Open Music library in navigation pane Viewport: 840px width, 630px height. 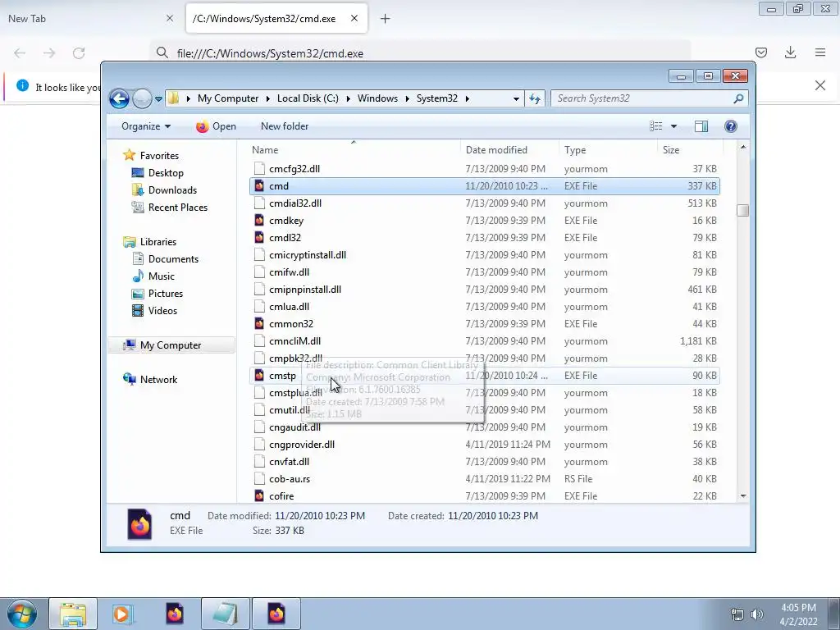162,276
